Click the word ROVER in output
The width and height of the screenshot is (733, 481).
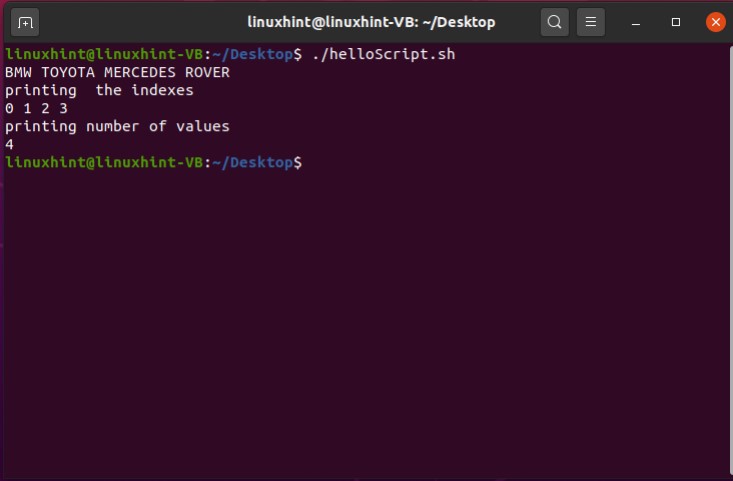pos(207,72)
